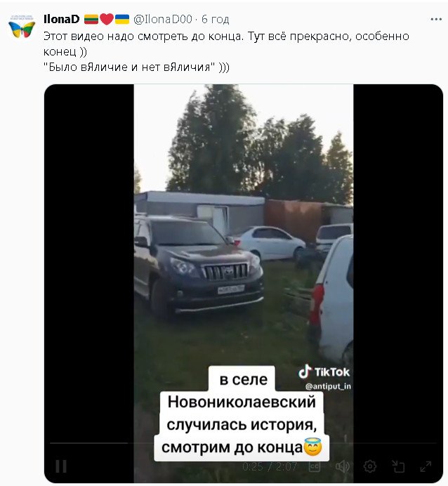Click the @antiput_in watermark text
The height and width of the screenshot is (486, 448).
(328, 386)
